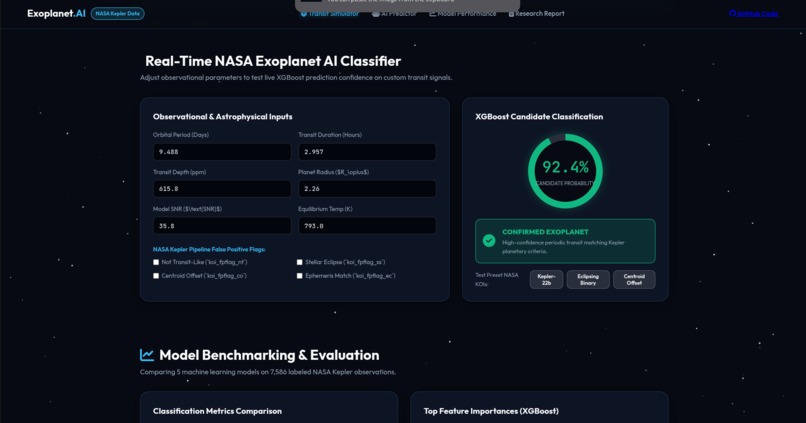
Task: Click the Model Performance chart icon
Action: point(432,14)
